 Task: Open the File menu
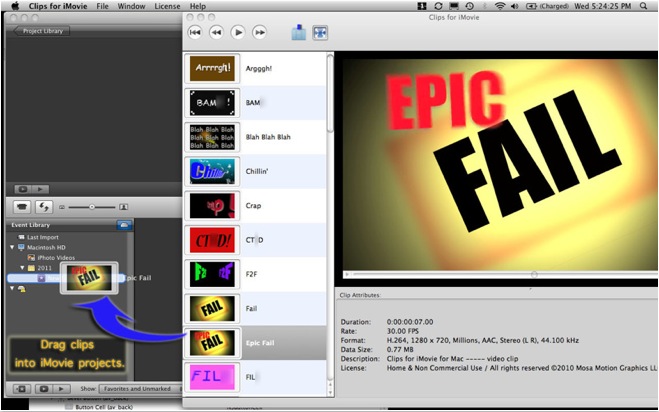[x=102, y=6]
